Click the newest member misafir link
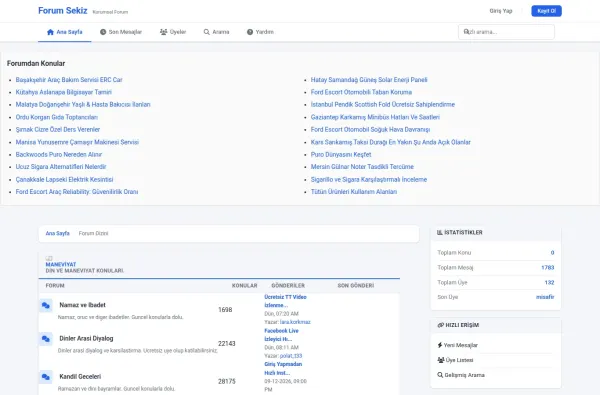 [545, 297]
